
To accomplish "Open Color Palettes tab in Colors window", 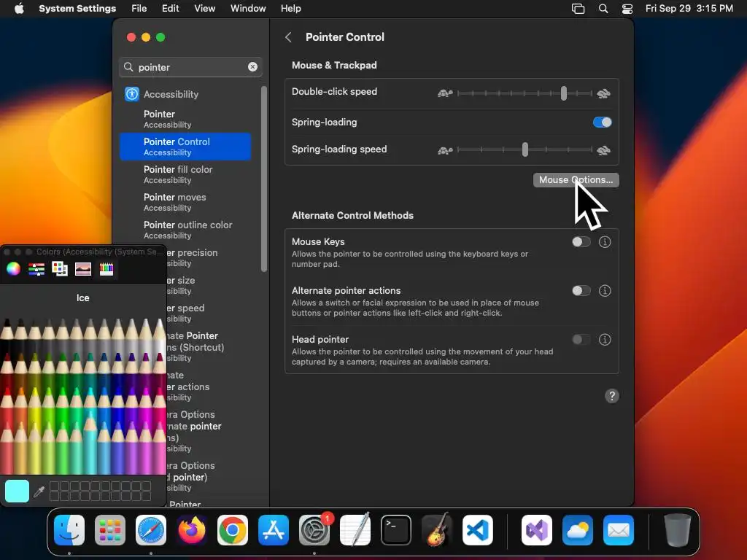I will click(60, 269).
